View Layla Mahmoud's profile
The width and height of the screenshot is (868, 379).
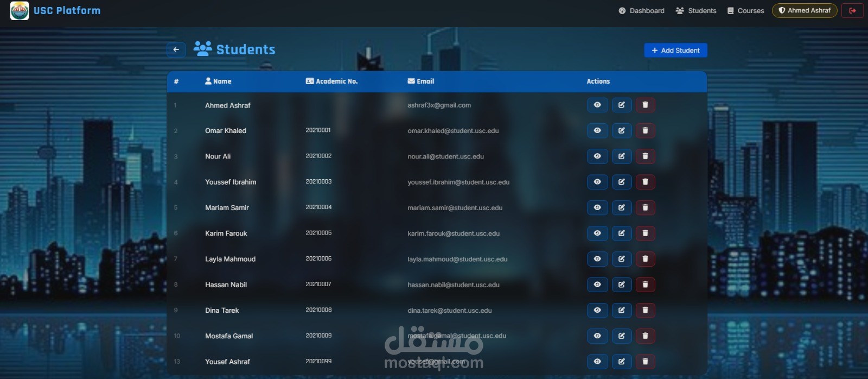tap(597, 259)
